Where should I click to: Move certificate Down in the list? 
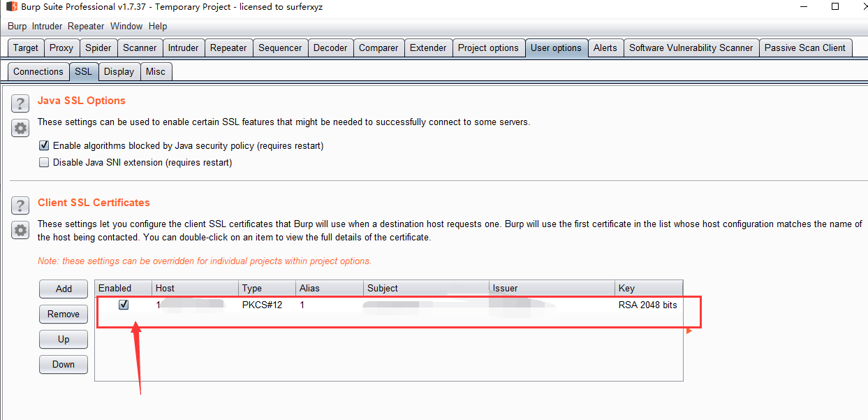[x=64, y=364]
